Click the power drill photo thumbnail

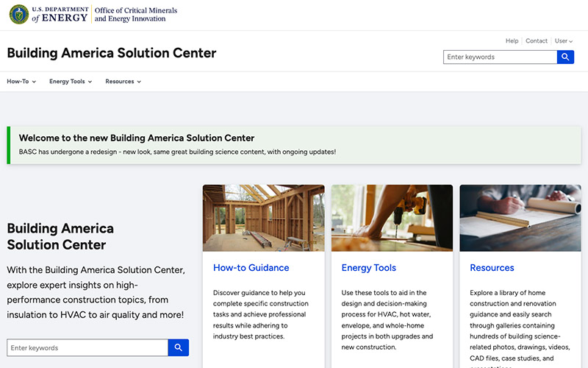[x=392, y=218]
